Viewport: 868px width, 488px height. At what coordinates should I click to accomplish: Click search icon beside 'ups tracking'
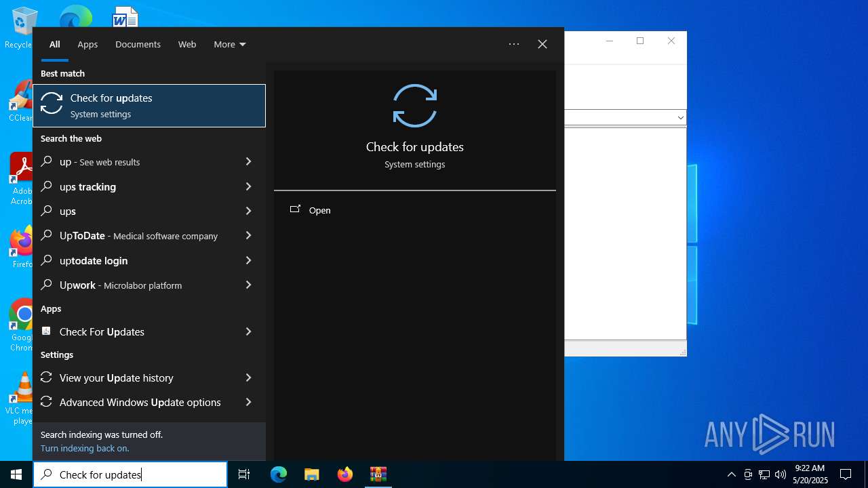(x=47, y=186)
